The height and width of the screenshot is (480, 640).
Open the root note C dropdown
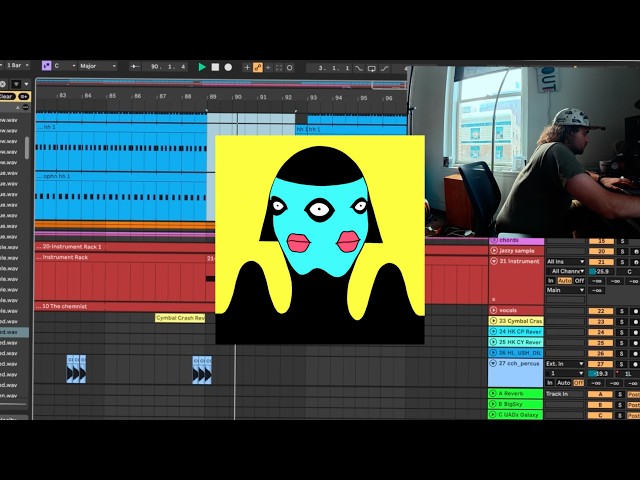65,66
